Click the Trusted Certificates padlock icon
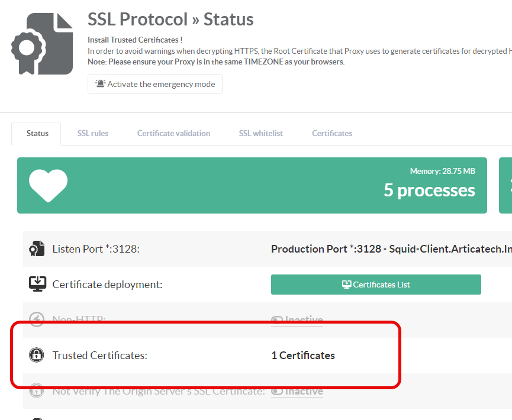This screenshot has height=420, width=512. (x=37, y=356)
